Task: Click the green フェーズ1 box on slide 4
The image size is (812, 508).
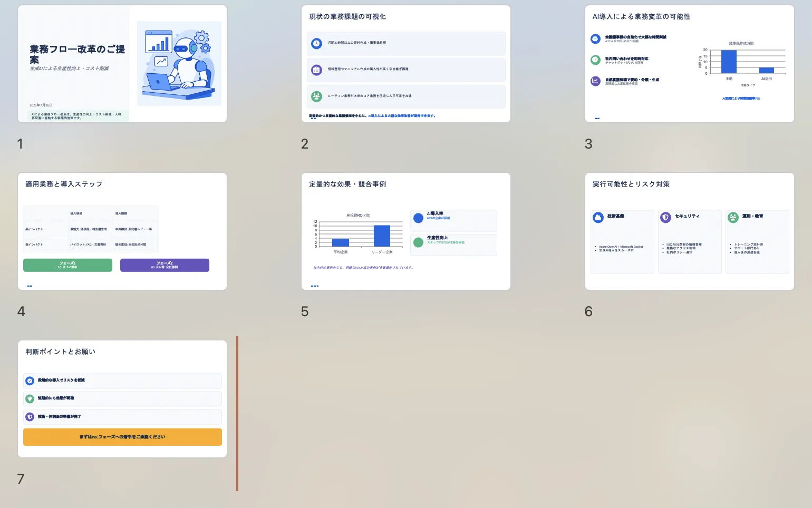Action: pyautogui.click(x=67, y=265)
